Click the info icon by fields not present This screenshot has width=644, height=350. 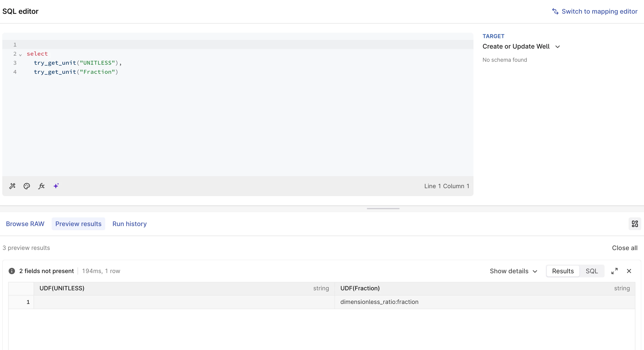(12, 271)
